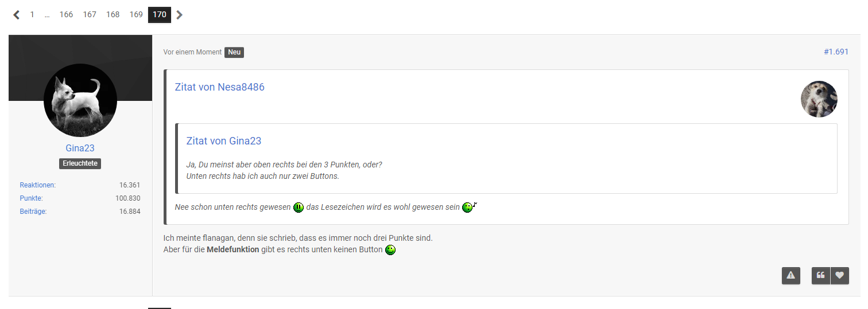Click the green smiley after 'keinen Button'

[x=390, y=250]
